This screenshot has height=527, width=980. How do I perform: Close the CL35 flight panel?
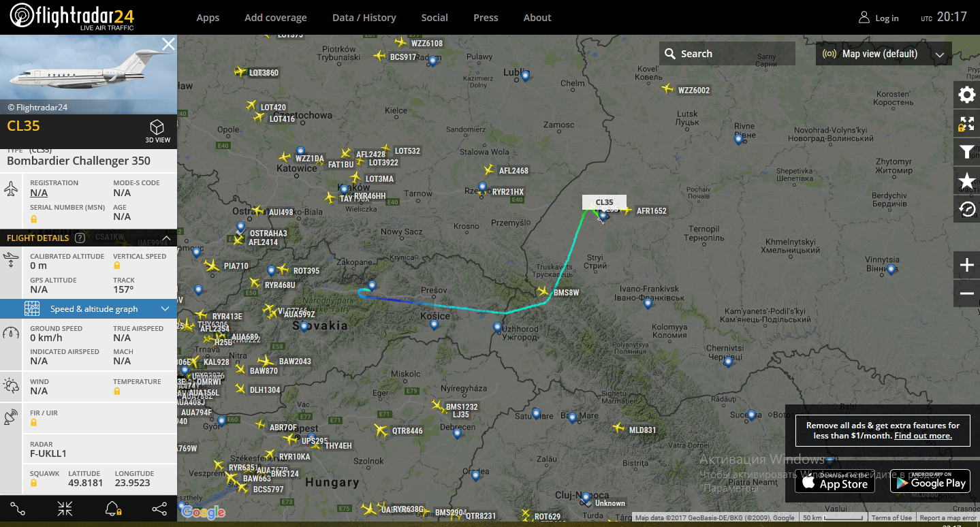click(168, 44)
